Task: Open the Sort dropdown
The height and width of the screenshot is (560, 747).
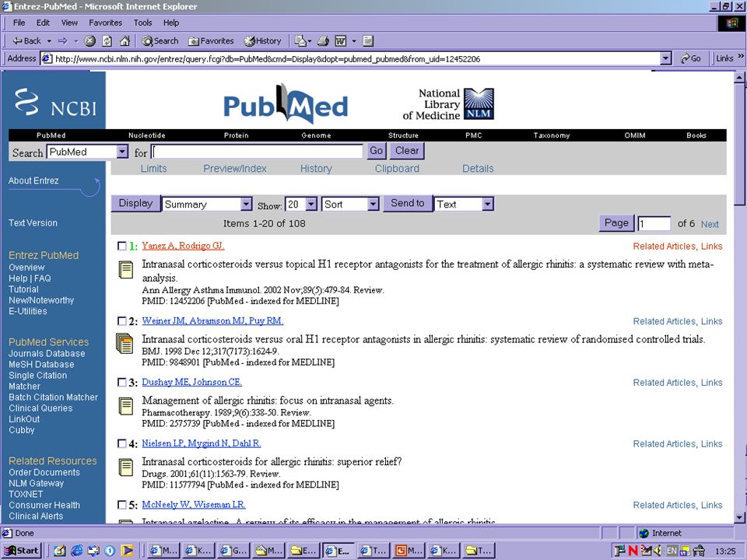Action: (x=373, y=205)
